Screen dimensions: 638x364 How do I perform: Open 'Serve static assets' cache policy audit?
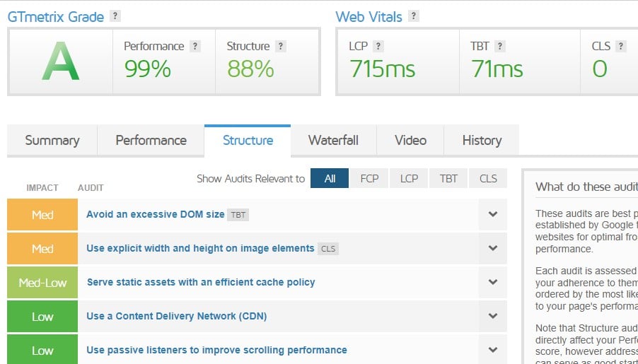click(201, 282)
